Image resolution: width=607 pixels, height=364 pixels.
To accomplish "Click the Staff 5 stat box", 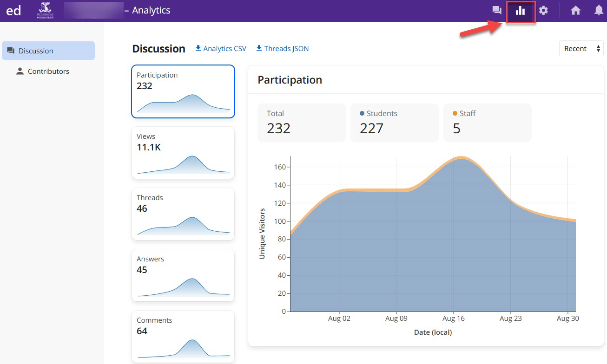I will tap(488, 123).
